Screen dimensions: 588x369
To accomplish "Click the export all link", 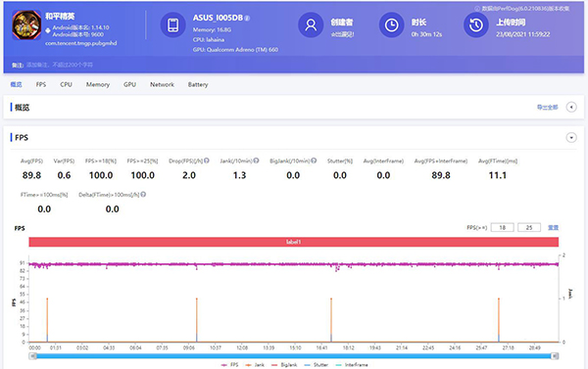I will click(548, 108).
